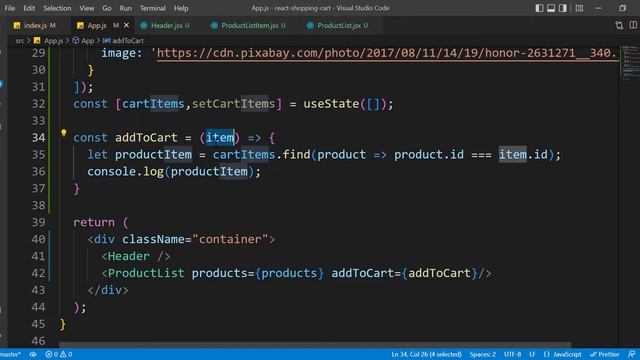Click the closing </div> tag on line 43
Screen dimensions: 640x360
[108, 290]
